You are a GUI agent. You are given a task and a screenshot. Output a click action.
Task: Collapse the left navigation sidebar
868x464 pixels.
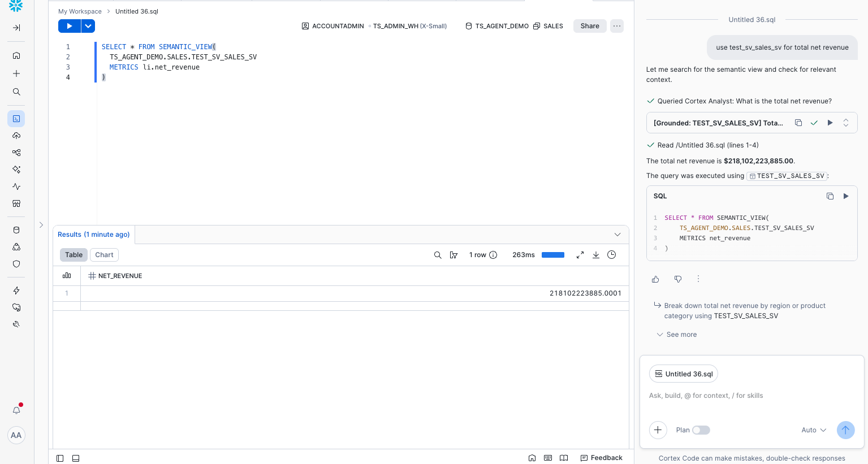point(16,28)
